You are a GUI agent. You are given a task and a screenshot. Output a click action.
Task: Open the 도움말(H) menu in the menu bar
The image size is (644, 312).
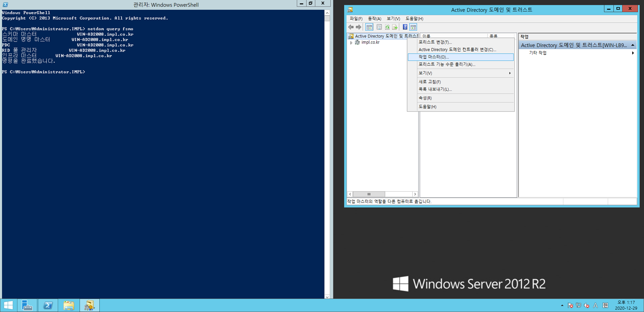pos(414,19)
